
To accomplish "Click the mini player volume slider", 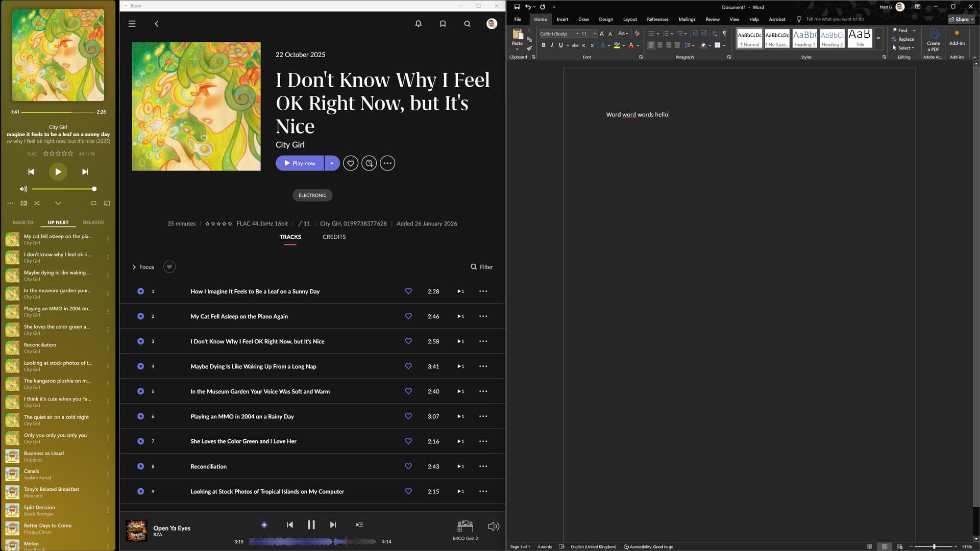I will coord(64,189).
